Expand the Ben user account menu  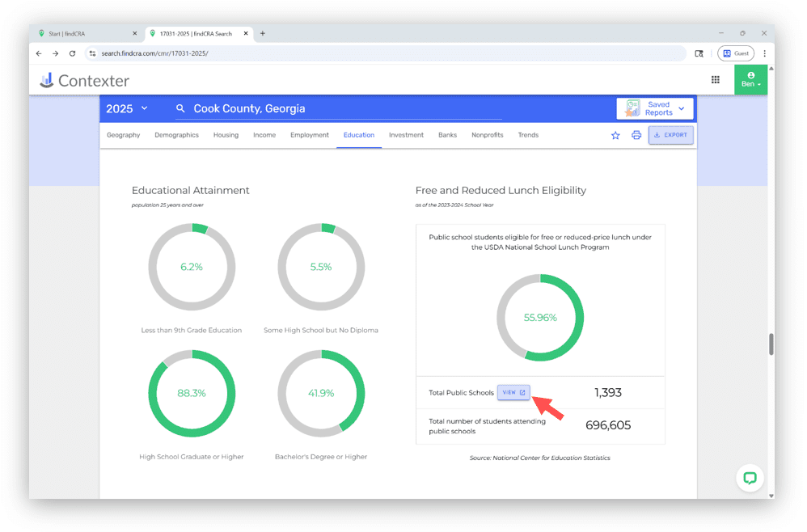click(x=750, y=79)
